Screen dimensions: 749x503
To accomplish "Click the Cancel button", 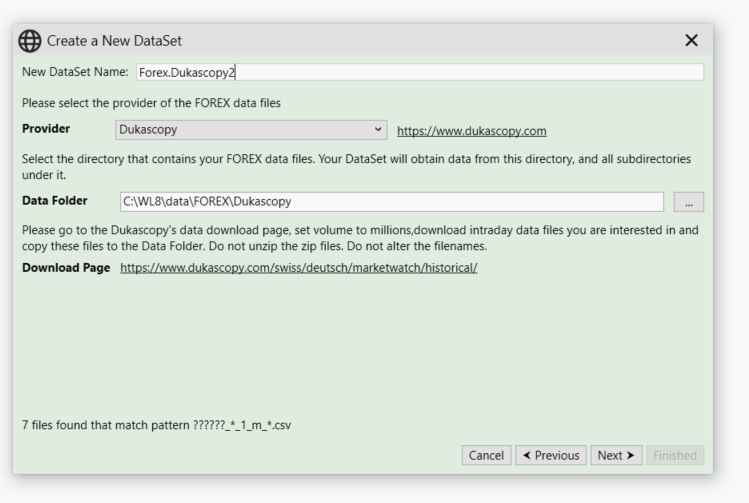I will [486, 455].
